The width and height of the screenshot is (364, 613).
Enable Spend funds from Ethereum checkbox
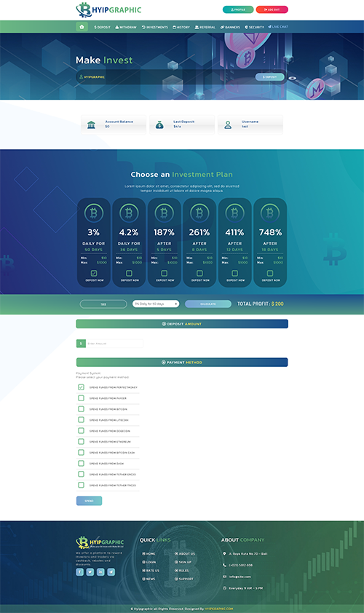pyautogui.click(x=81, y=441)
